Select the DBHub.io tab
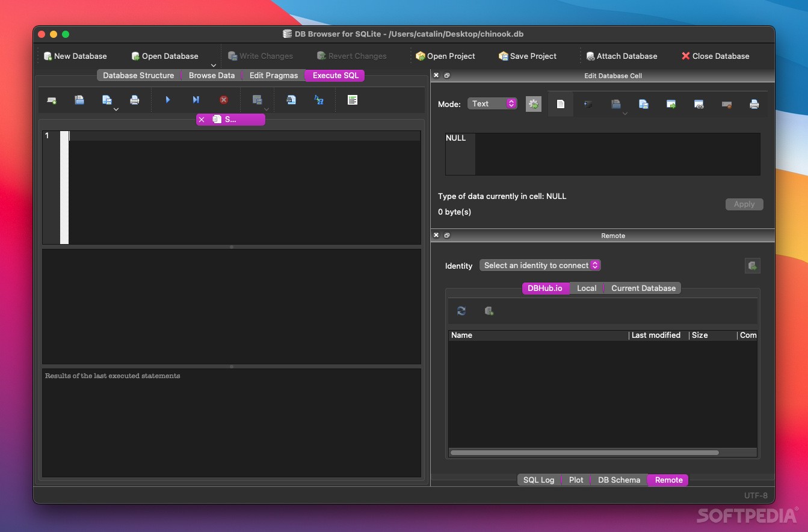808x532 pixels. (545, 288)
